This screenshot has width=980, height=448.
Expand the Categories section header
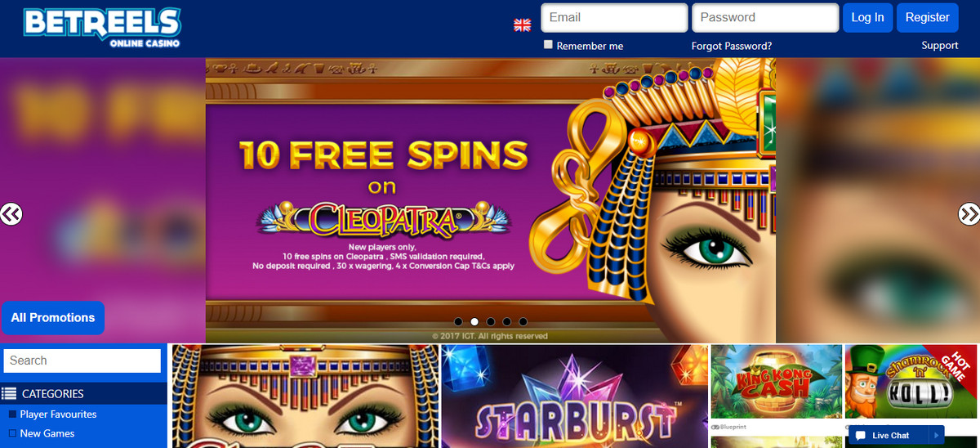[x=83, y=393]
